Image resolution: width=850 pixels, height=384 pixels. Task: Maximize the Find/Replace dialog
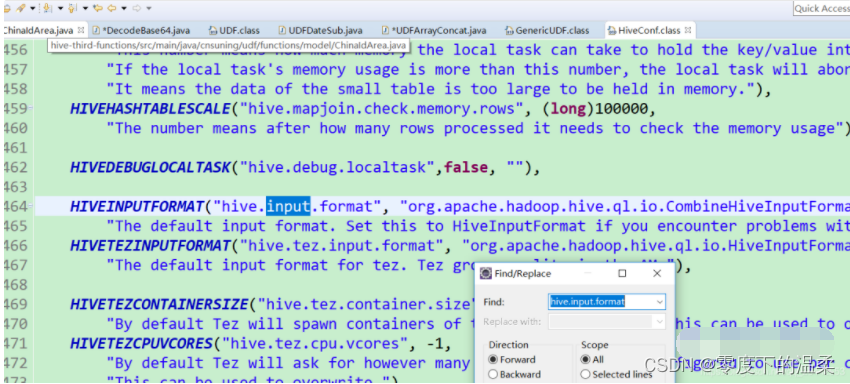tap(622, 274)
